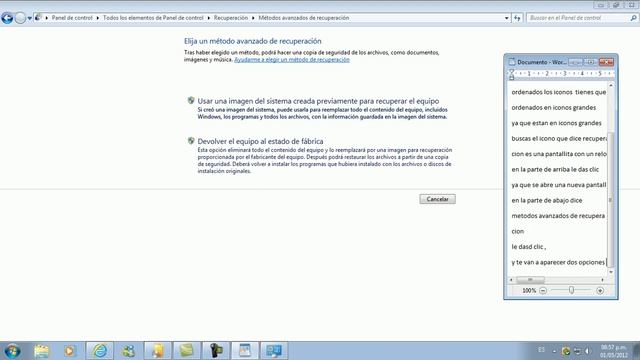640x360 pixels.
Task: Go to 'Panel de control' breadcrumb
Action: [x=72, y=18]
